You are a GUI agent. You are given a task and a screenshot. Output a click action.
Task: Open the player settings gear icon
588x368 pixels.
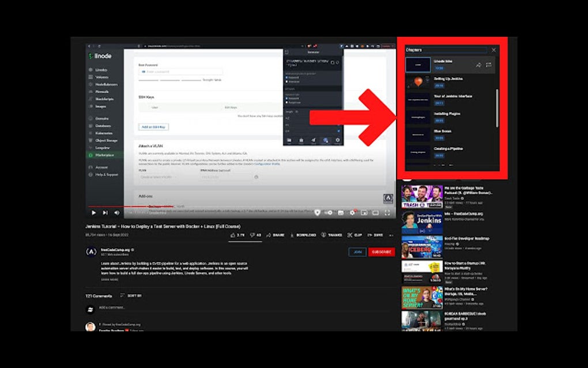click(353, 212)
